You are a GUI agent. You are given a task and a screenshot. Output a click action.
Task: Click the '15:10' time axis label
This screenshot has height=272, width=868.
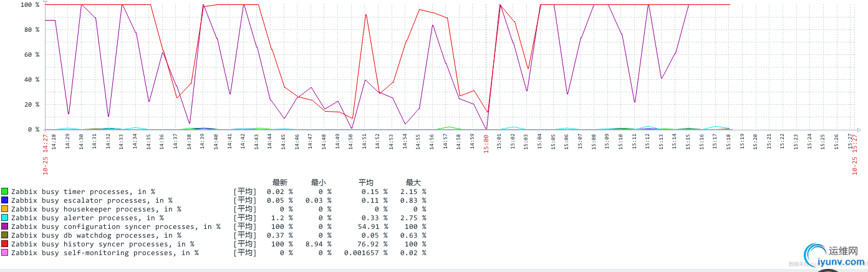coord(620,142)
